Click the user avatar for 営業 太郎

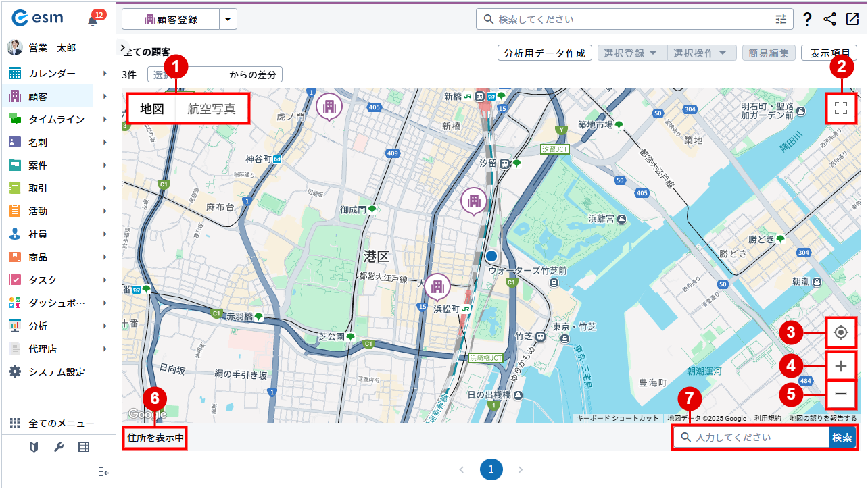(15, 47)
